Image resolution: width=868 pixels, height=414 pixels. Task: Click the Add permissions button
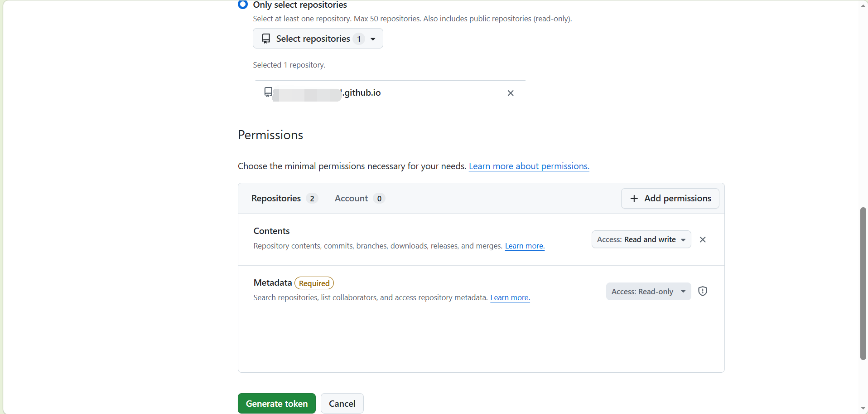(x=670, y=199)
